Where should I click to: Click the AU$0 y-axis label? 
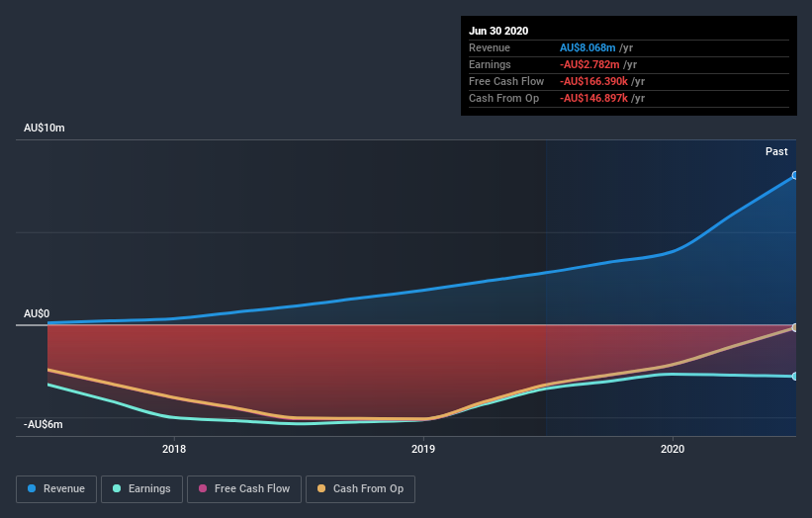[37, 313]
